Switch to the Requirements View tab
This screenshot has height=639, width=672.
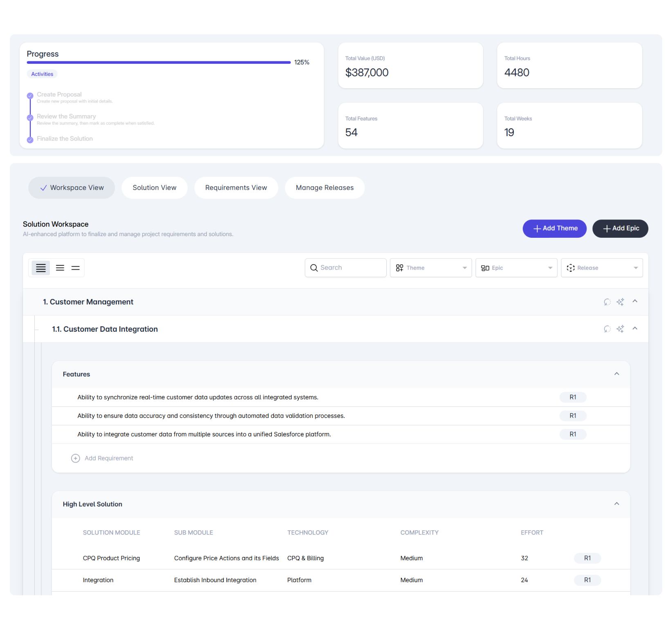tap(236, 188)
